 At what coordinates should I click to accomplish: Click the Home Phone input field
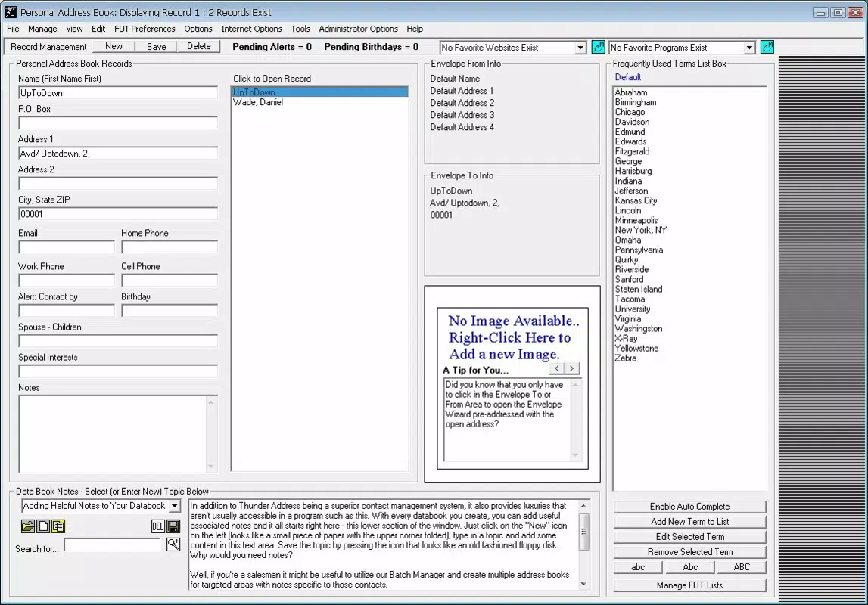click(x=170, y=247)
